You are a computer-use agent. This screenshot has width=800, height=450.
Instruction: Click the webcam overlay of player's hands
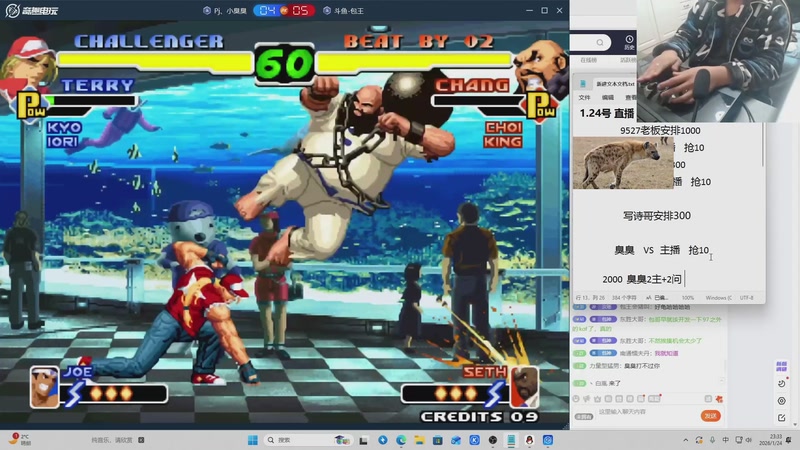click(718, 61)
